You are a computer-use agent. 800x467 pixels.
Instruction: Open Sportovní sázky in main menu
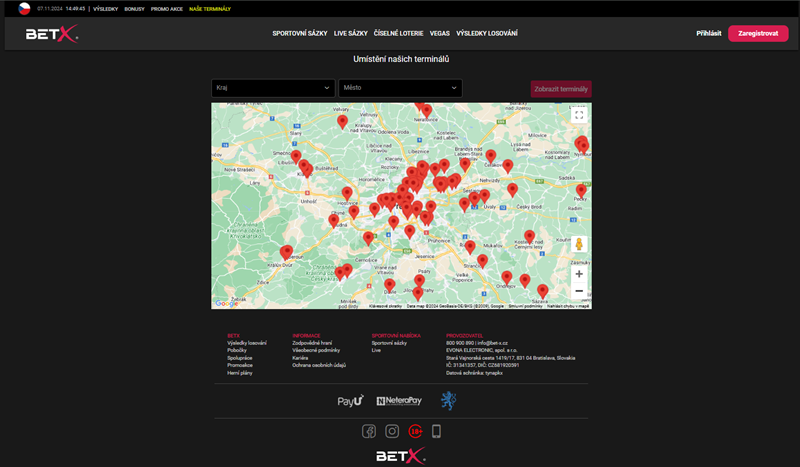coord(300,34)
